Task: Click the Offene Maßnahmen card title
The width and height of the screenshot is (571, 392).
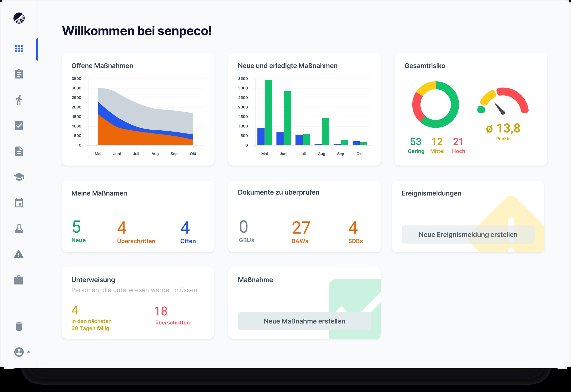Action: pyautogui.click(x=102, y=66)
